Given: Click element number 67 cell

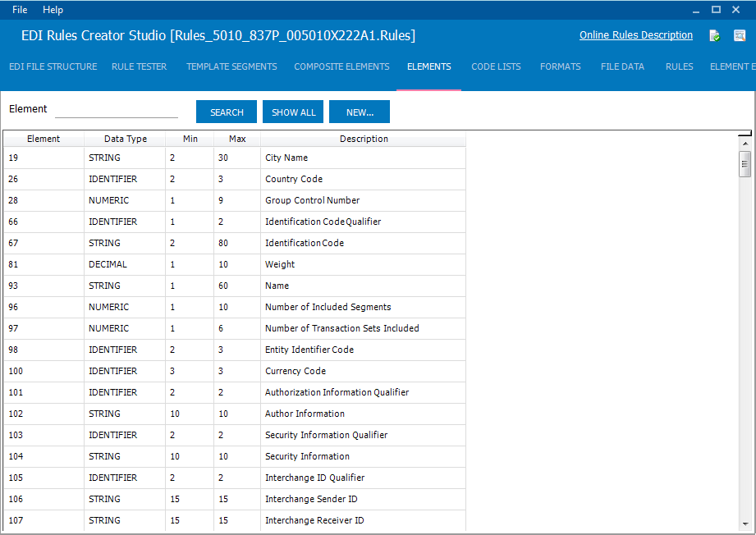Looking at the screenshot, I should point(44,243).
